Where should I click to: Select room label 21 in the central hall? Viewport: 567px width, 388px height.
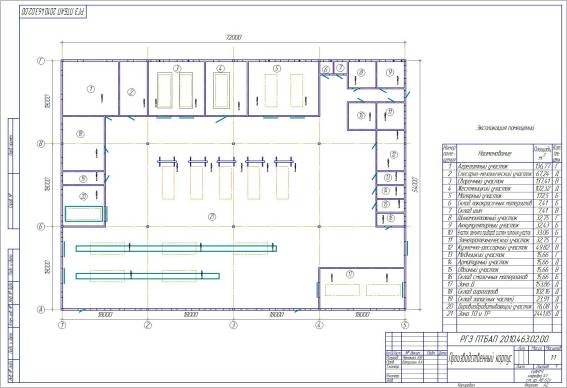(x=212, y=217)
